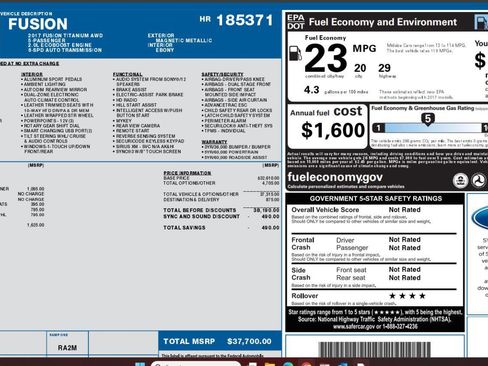This screenshot has height=366, width=488.
Task: Click the '5' marker on the greenhouse gas rating bar
Action: point(428,119)
